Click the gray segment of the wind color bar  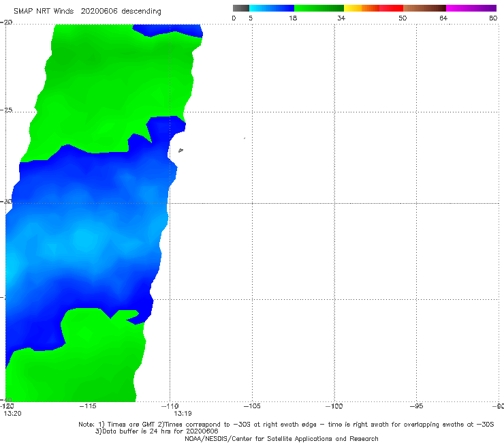240,8
